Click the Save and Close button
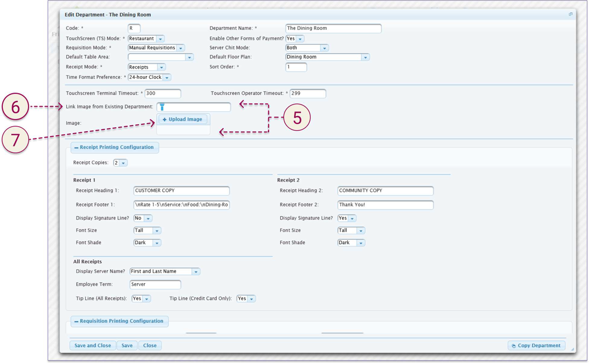 pyautogui.click(x=93, y=345)
